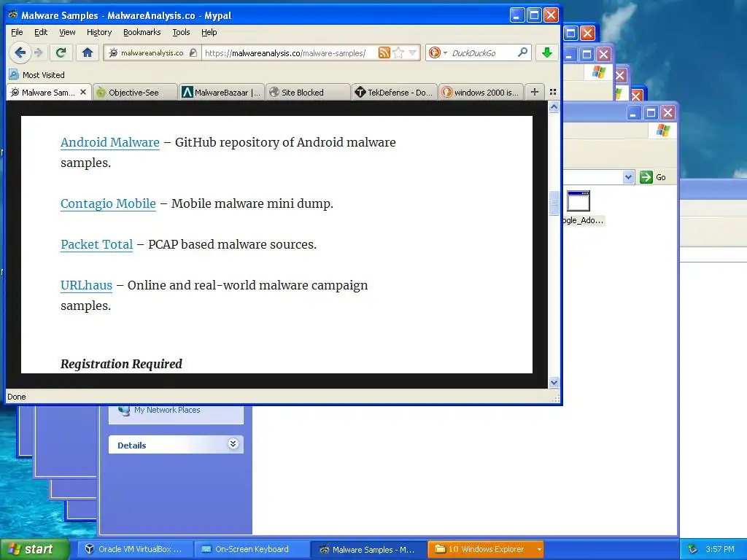Switch to the Site Blocked tab
Viewport: 747px width, 560px height.
pyautogui.click(x=308, y=93)
